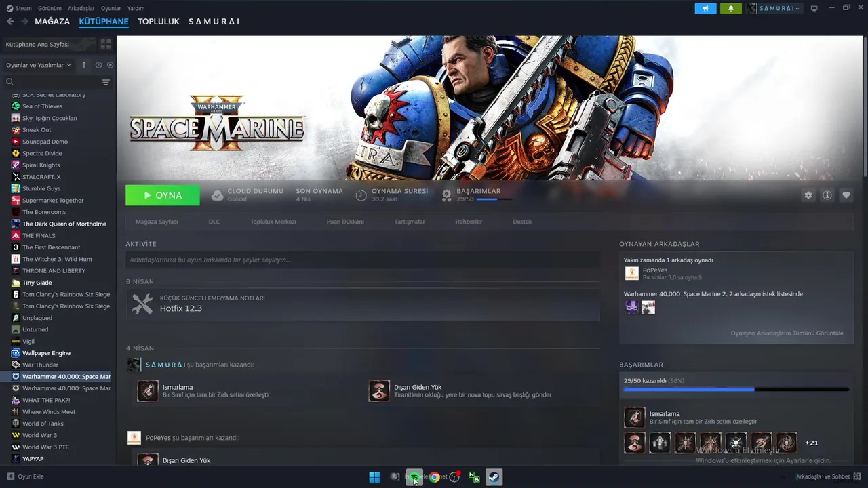Viewport: 868px width, 488px height.
Task: Open Chrome from the taskbar
Action: (434, 477)
